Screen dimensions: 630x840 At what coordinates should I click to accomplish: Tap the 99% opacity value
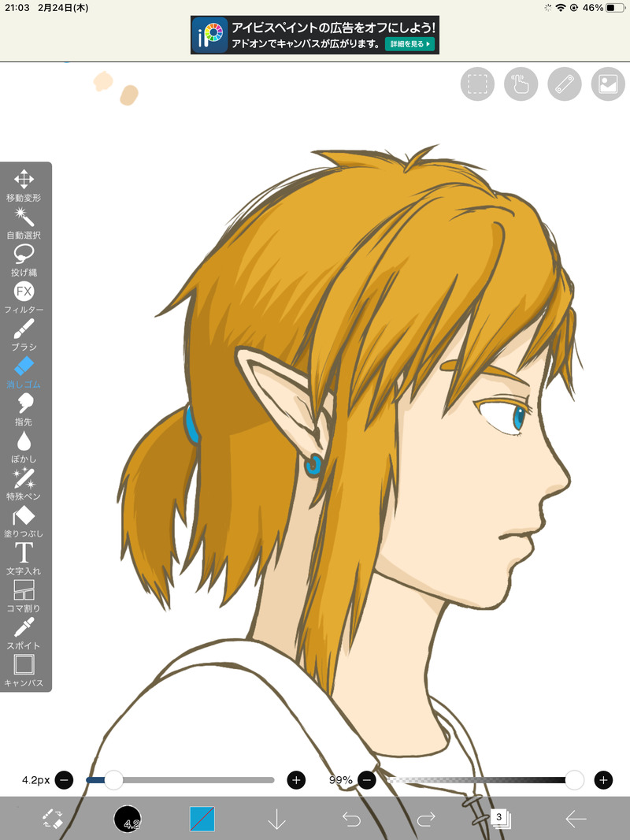click(340, 780)
